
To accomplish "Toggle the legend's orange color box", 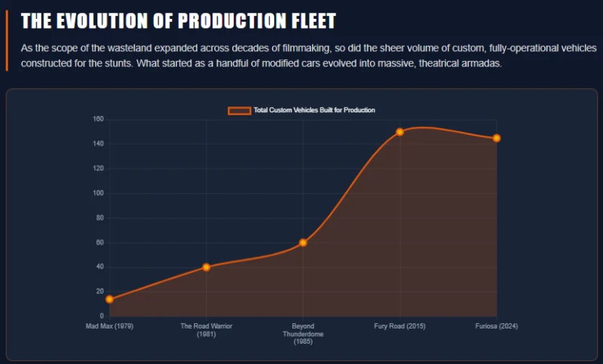I will 239,110.
